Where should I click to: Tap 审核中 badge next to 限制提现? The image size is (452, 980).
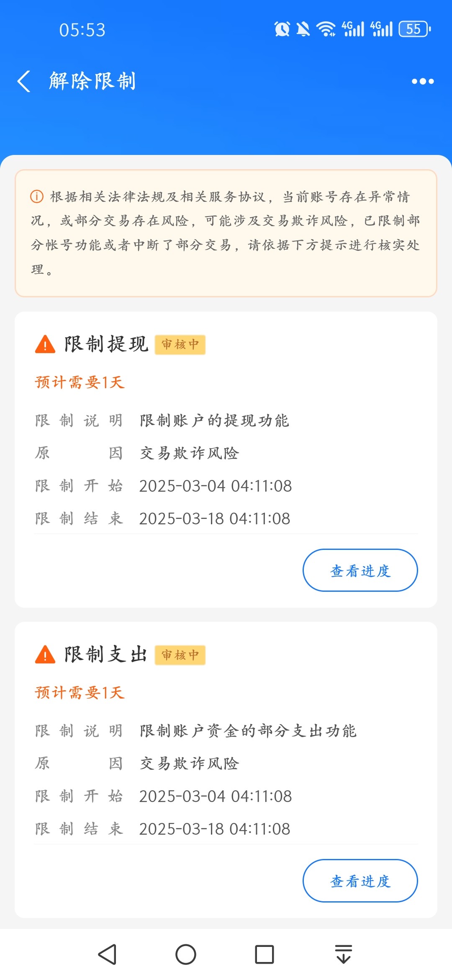[180, 345]
